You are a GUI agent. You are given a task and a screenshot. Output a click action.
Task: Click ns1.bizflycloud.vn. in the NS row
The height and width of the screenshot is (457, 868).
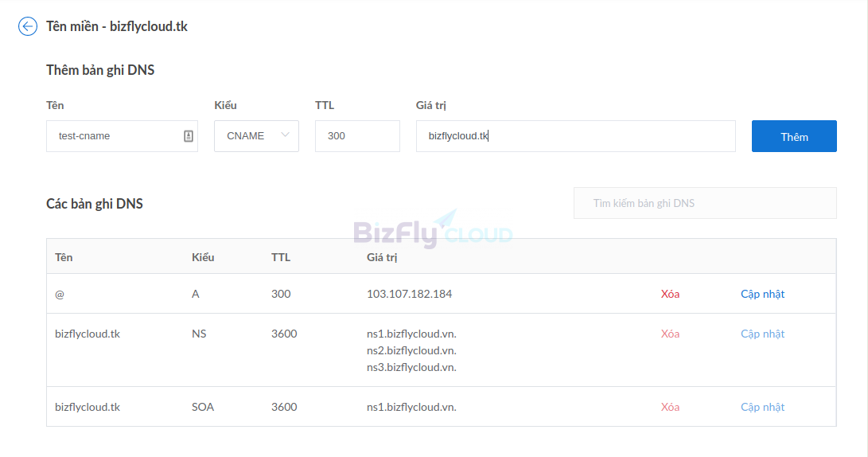click(411, 334)
